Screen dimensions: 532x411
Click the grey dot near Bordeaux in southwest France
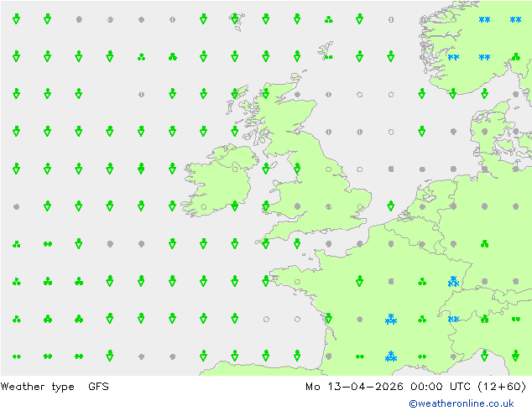coord(328,356)
